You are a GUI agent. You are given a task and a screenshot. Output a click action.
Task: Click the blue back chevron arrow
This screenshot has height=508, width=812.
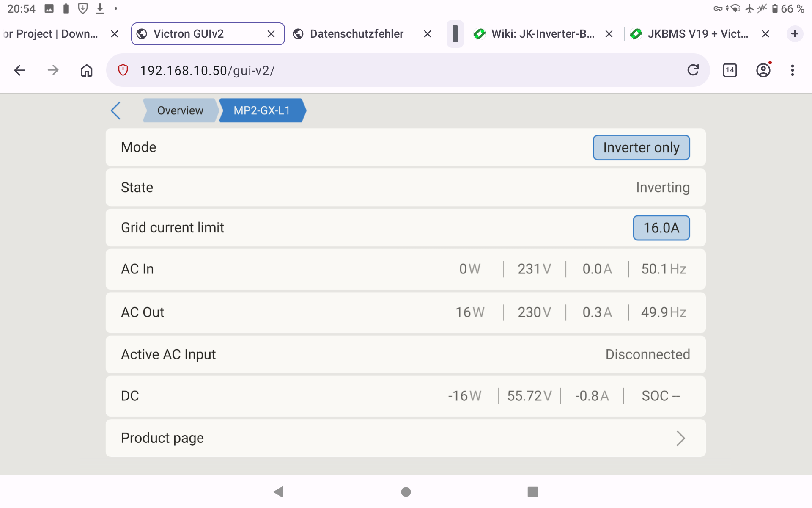click(x=115, y=110)
